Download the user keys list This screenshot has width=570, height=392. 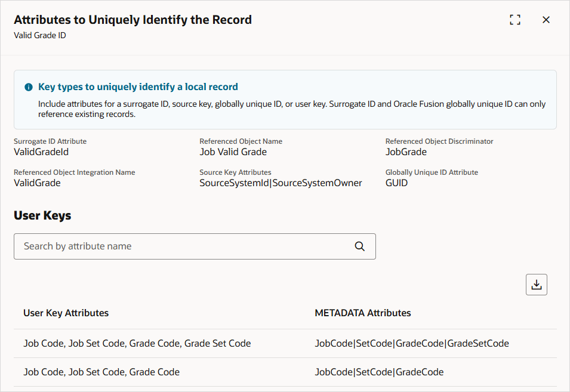pyautogui.click(x=535, y=284)
